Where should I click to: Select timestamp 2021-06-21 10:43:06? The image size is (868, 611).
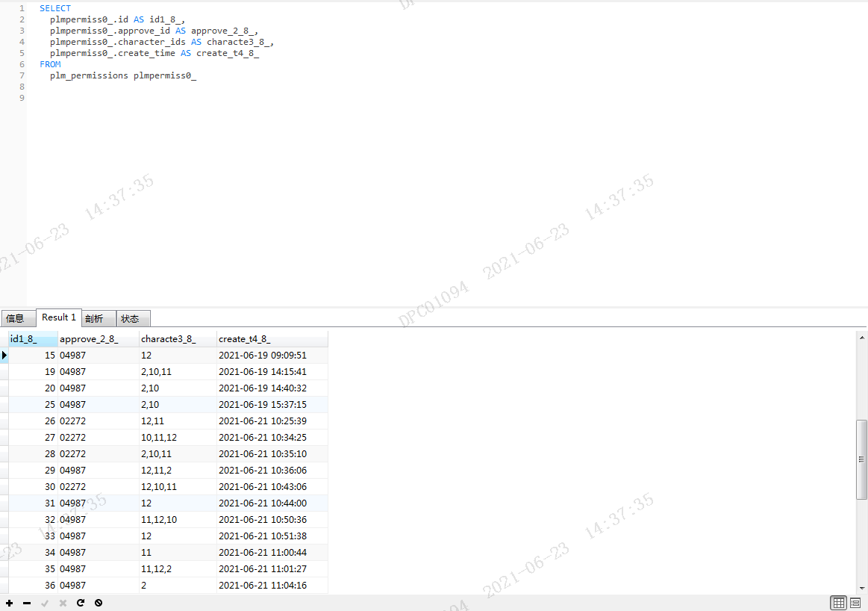272,487
